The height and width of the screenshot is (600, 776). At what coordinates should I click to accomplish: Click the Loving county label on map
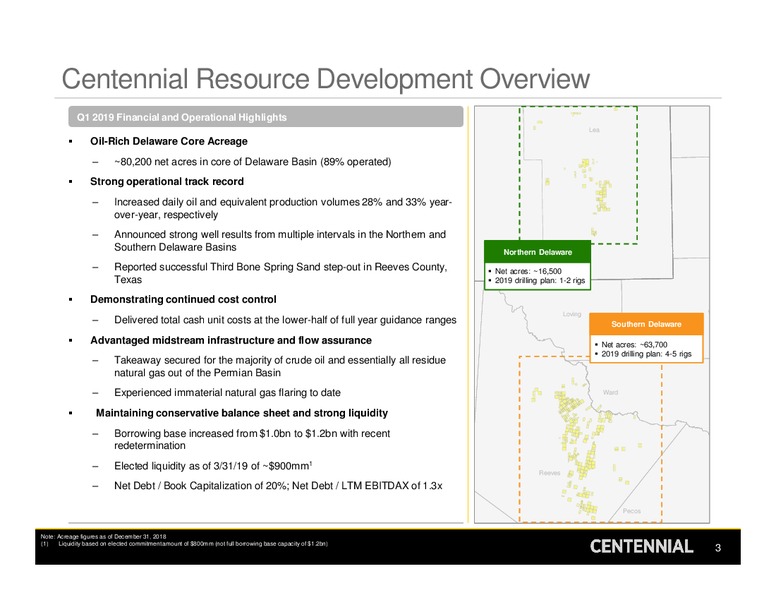click(572, 314)
